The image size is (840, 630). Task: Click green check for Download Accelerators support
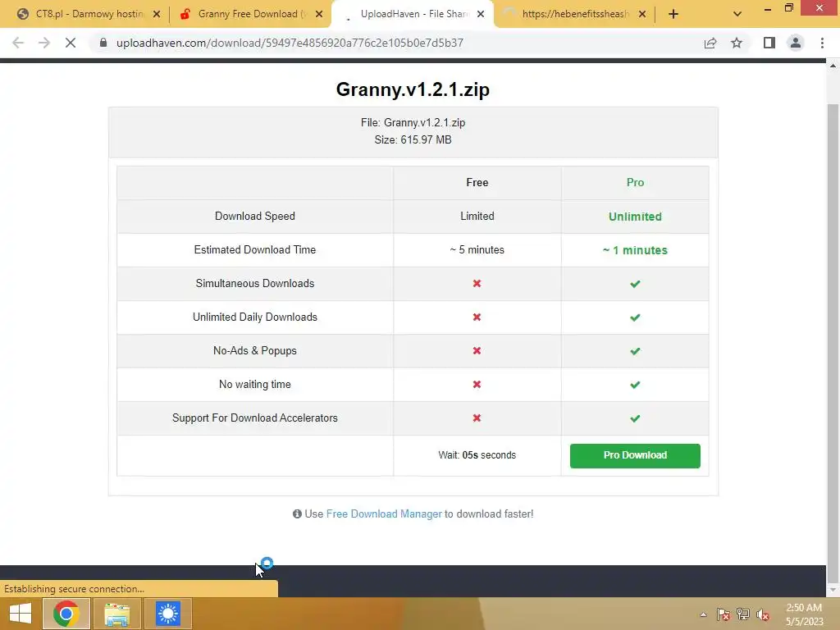pyautogui.click(x=635, y=418)
